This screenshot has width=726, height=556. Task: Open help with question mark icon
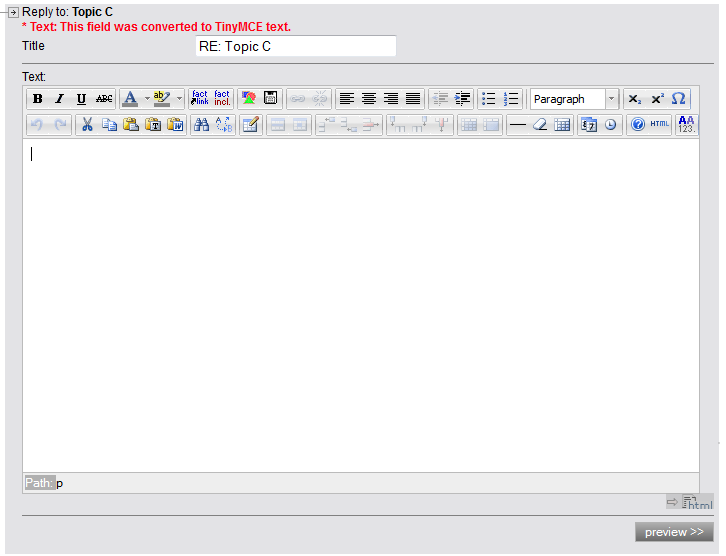[638, 125]
